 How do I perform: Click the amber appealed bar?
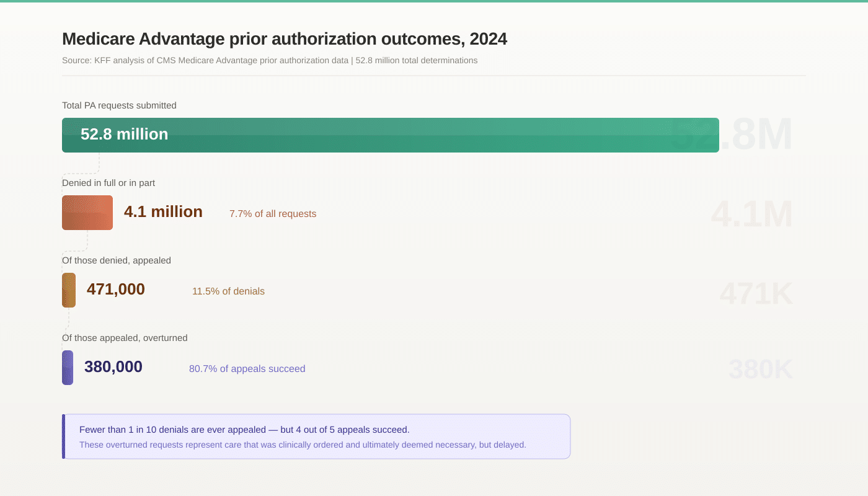(69, 290)
